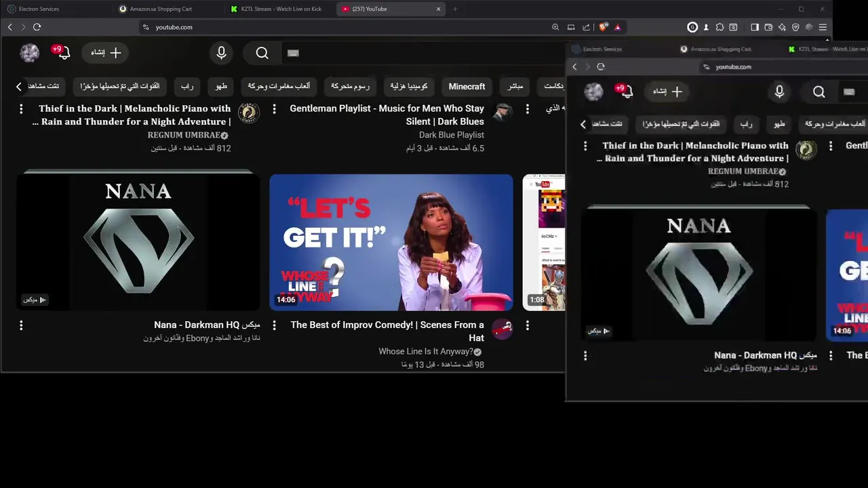The image size is (868, 488).
Task: Open the Leo AI sparkle icon
Action: point(782,27)
